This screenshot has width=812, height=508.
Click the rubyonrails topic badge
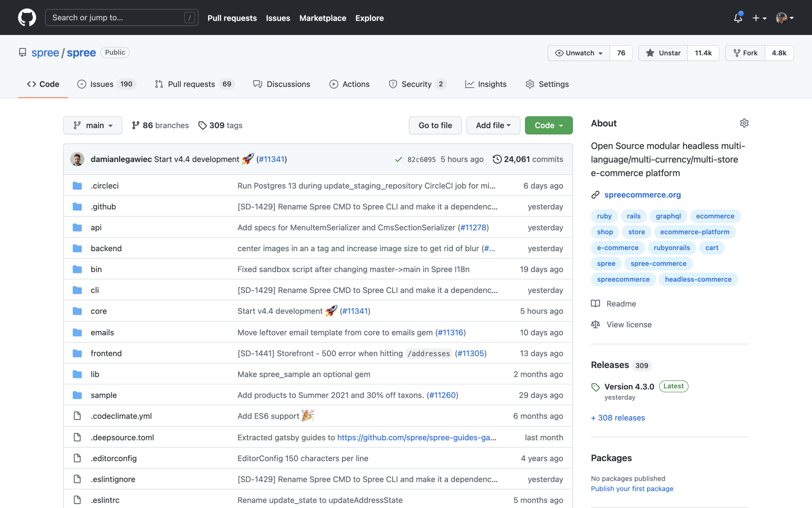click(x=672, y=247)
